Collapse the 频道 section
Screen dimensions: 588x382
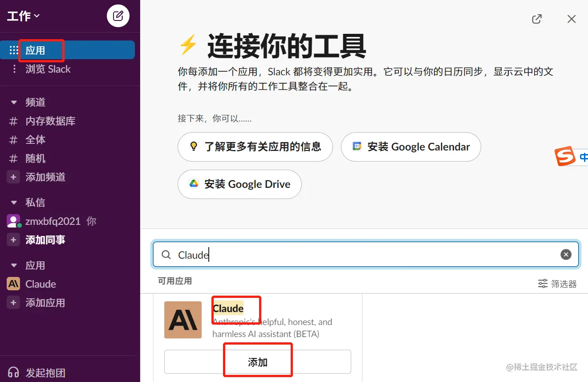13,102
